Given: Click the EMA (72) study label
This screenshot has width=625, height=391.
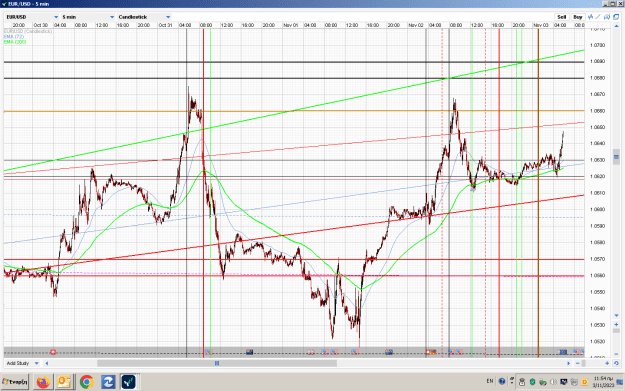Looking at the screenshot, I should click(x=14, y=36).
